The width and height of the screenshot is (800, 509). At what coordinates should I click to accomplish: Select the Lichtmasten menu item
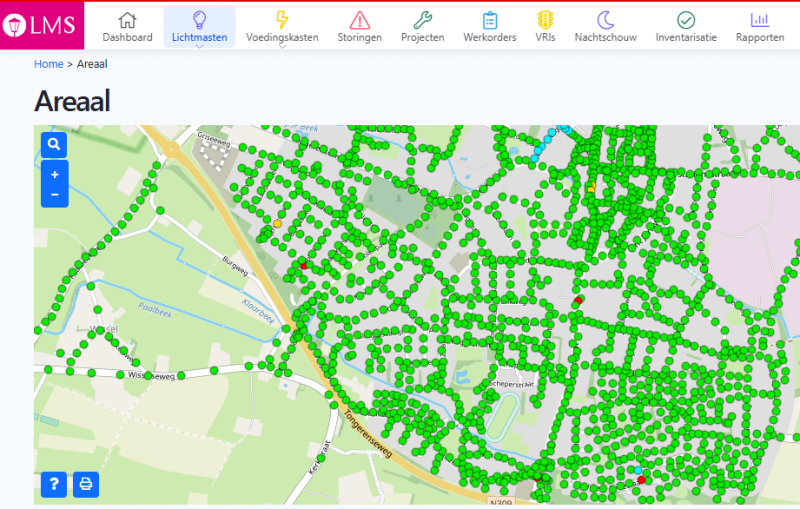coord(199,37)
